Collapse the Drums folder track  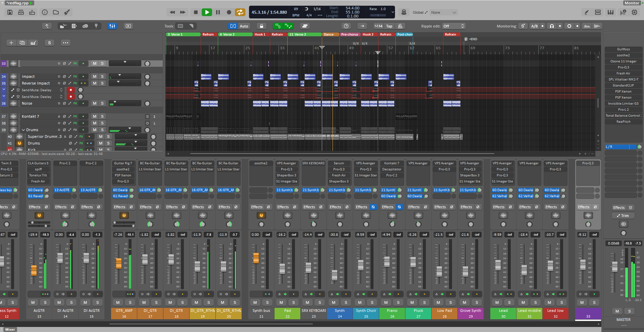pos(23,130)
